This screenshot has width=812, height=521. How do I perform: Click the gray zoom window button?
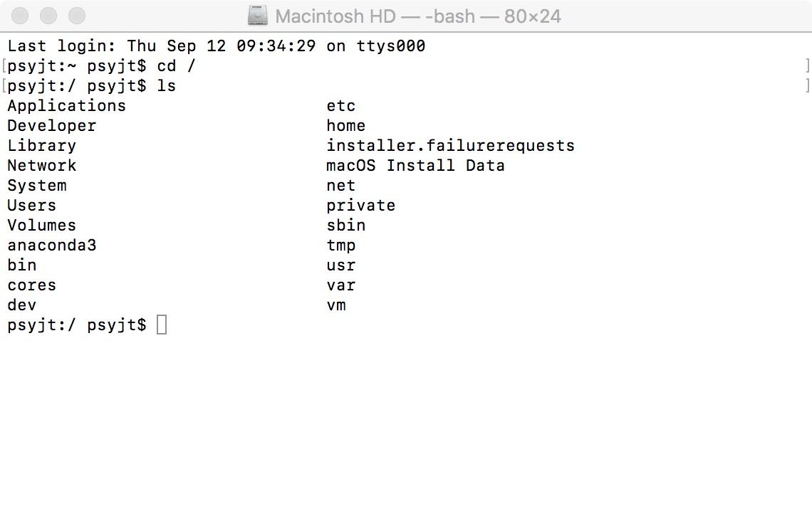[77, 16]
